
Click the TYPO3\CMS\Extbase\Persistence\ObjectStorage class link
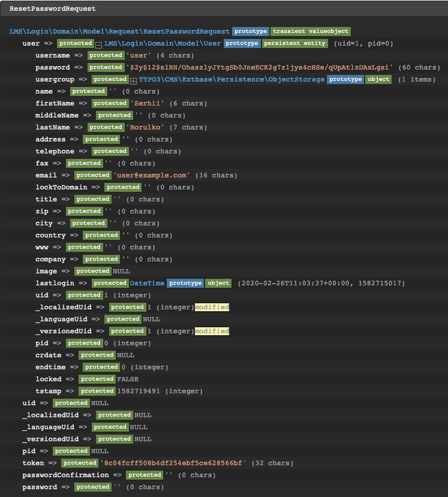[231, 79]
